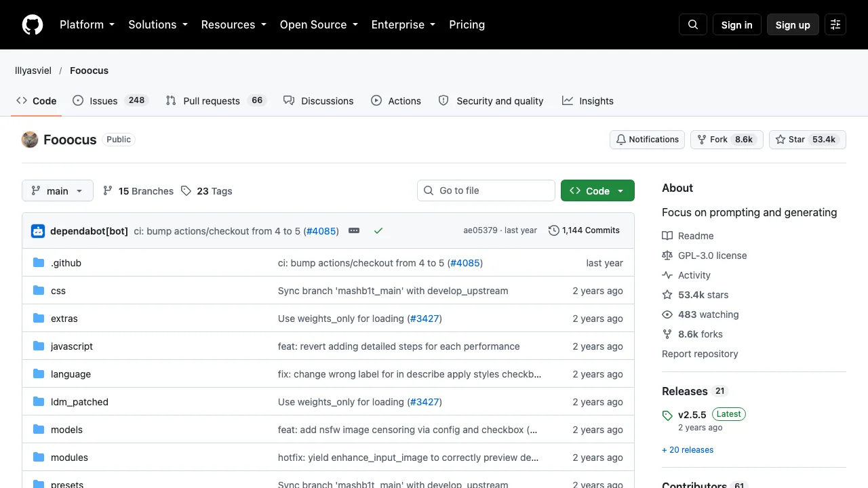
Task: Click the Sign in button
Action: point(737,24)
